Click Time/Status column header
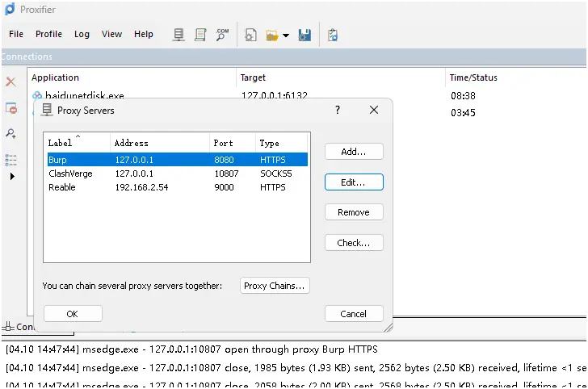The height and width of the screenshot is (389, 588). click(515, 77)
